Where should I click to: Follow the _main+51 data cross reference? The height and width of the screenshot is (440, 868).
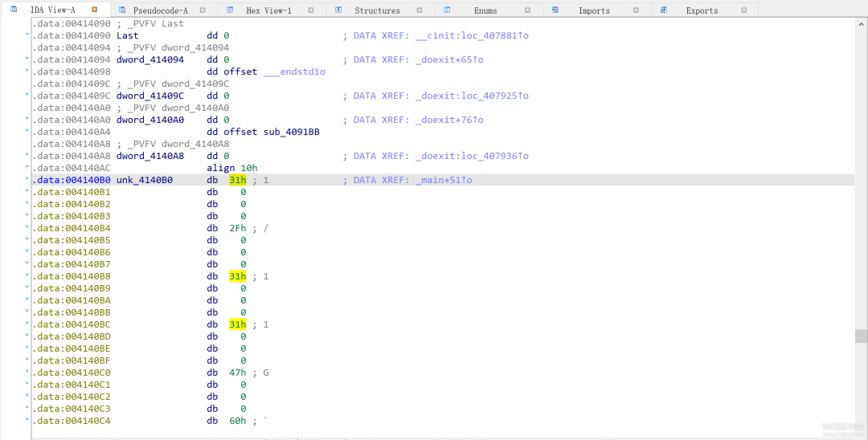coord(444,180)
